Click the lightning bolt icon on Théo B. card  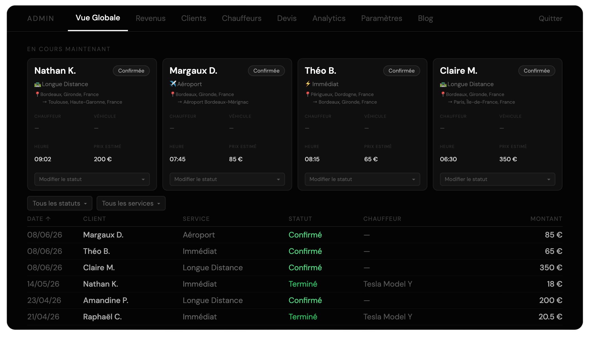(x=308, y=84)
